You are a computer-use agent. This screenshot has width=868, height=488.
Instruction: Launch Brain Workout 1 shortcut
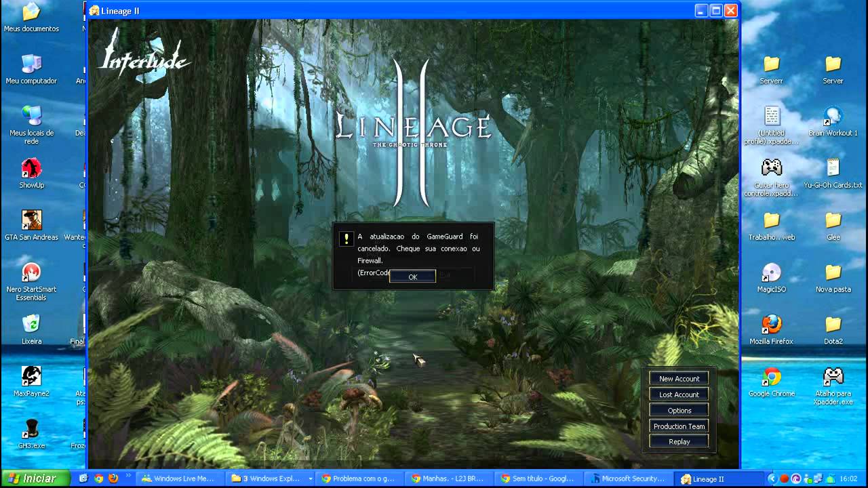coord(833,122)
